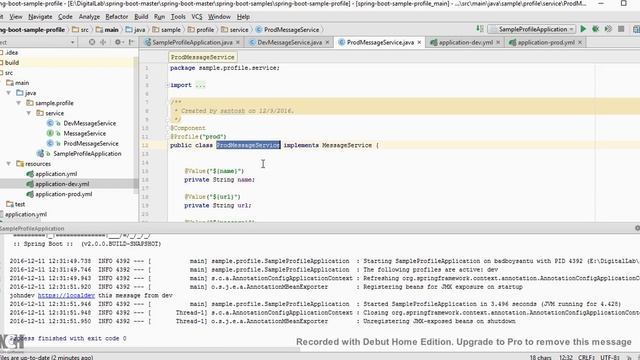Open the Tools menu
The height and width of the screenshot is (360, 640).
pyautogui.click(x=178, y=17)
